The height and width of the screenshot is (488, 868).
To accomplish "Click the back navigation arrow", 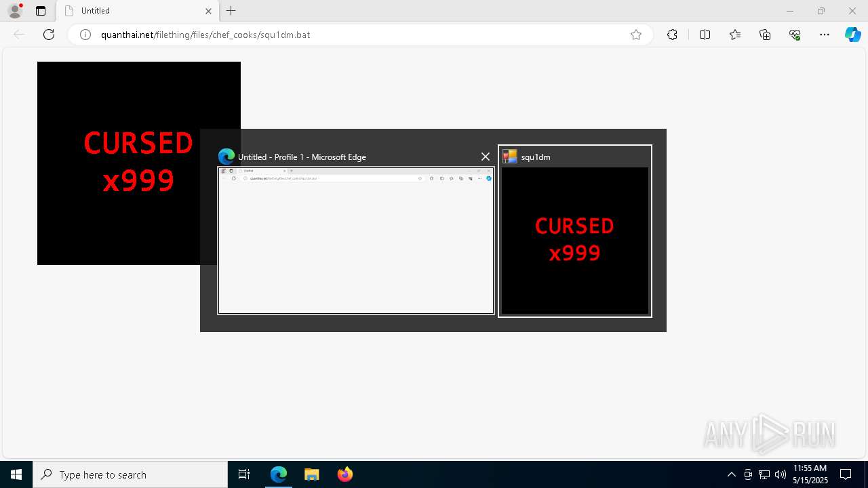I will pyautogui.click(x=19, y=35).
